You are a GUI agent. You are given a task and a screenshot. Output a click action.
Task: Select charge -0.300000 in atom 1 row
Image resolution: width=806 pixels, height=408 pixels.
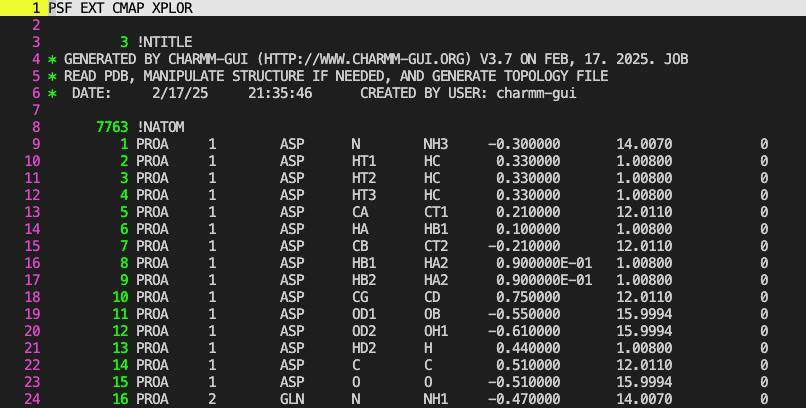coord(524,144)
